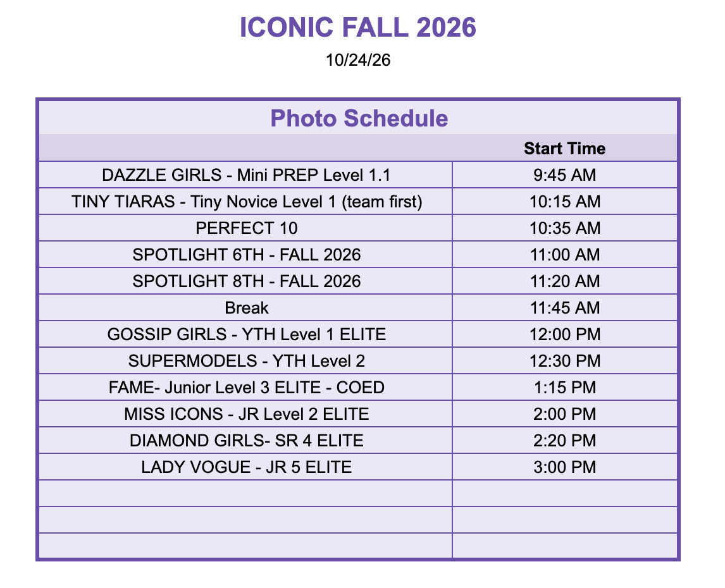Click the MISS ICONS JR Level 2 cell
The image size is (725, 588).
(246, 414)
